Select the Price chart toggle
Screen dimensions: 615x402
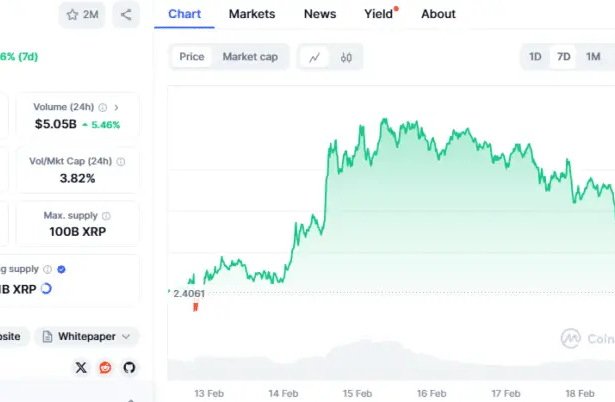(x=192, y=57)
